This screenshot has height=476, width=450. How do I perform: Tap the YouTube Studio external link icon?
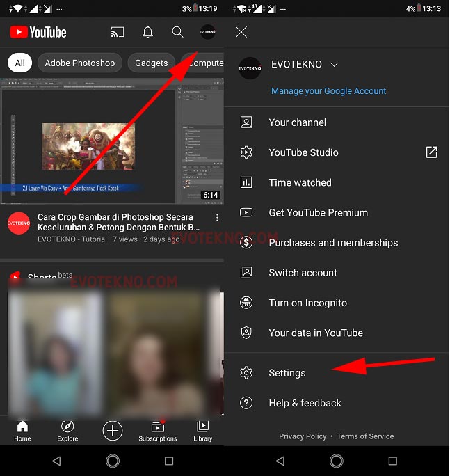(431, 152)
